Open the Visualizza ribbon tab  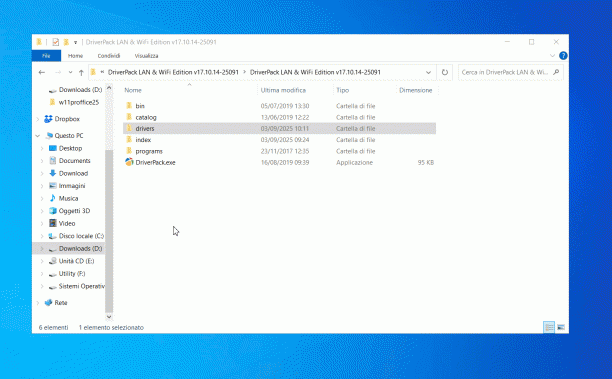pyautogui.click(x=146, y=56)
